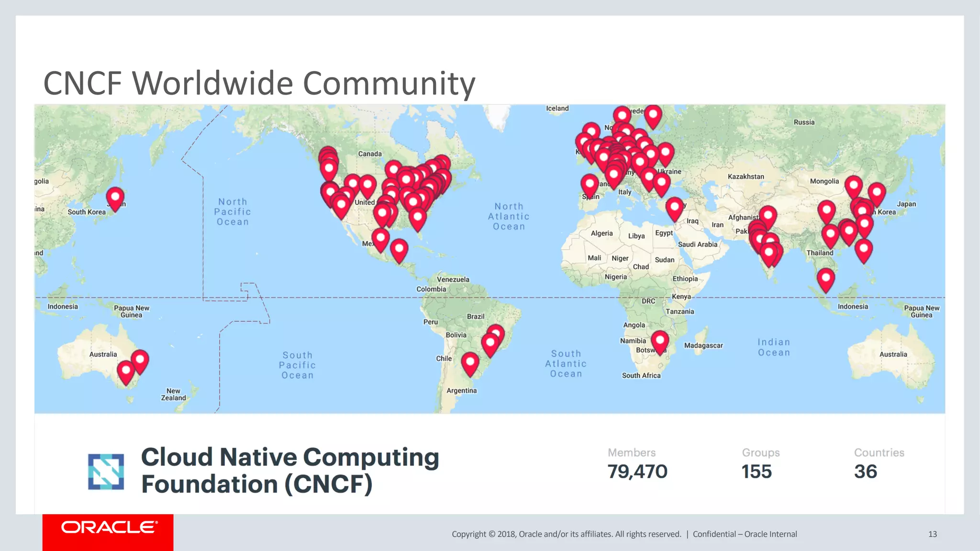Click the 'Members' label

coord(632,452)
